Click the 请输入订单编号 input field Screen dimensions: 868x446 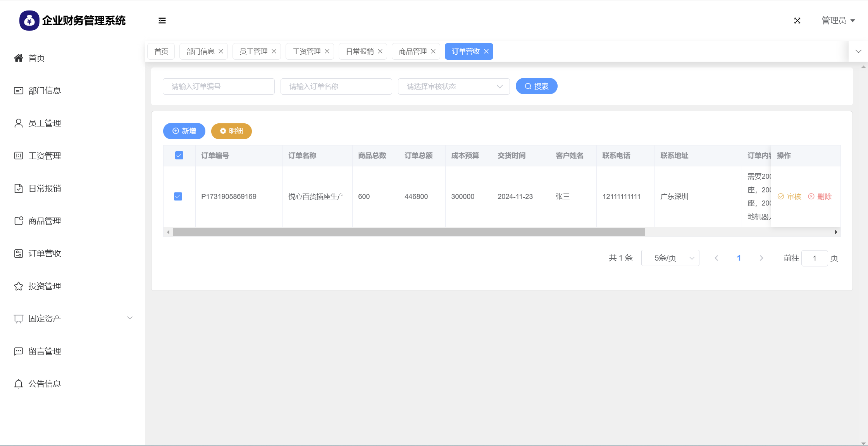(x=219, y=86)
